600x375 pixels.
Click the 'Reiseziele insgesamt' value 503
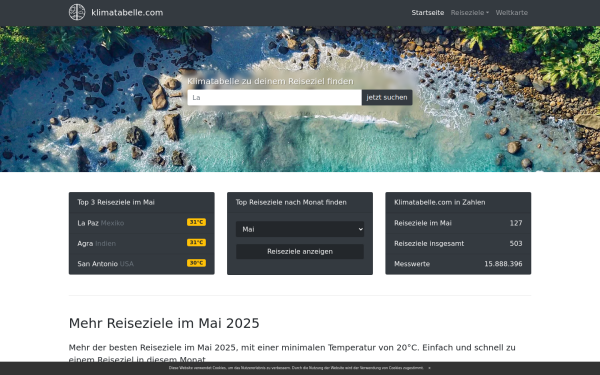pos(516,243)
